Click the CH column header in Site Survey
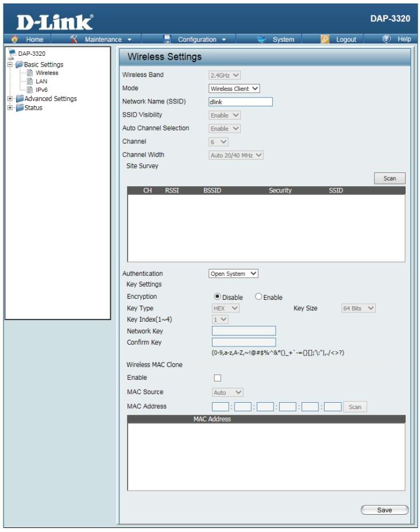Image resolution: width=420 pixels, height=532 pixels. coord(147,190)
